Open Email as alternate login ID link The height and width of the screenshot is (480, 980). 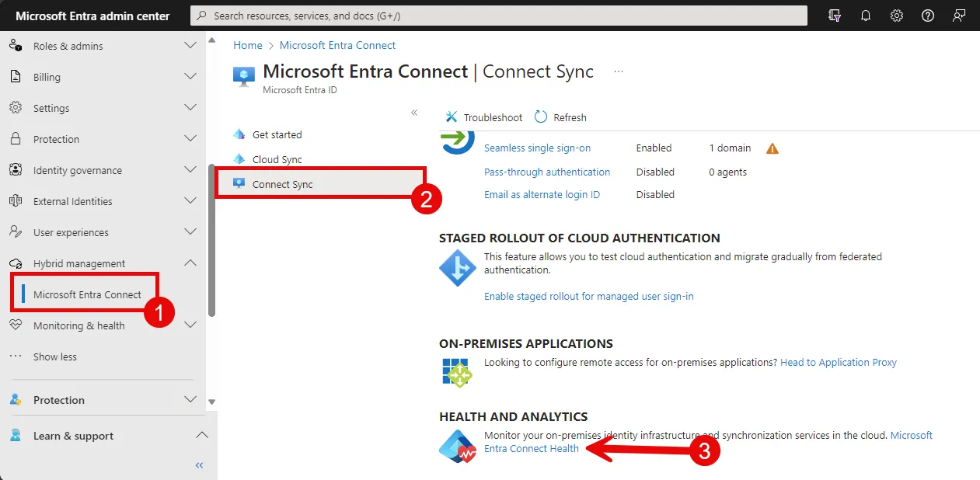(x=542, y=194)
